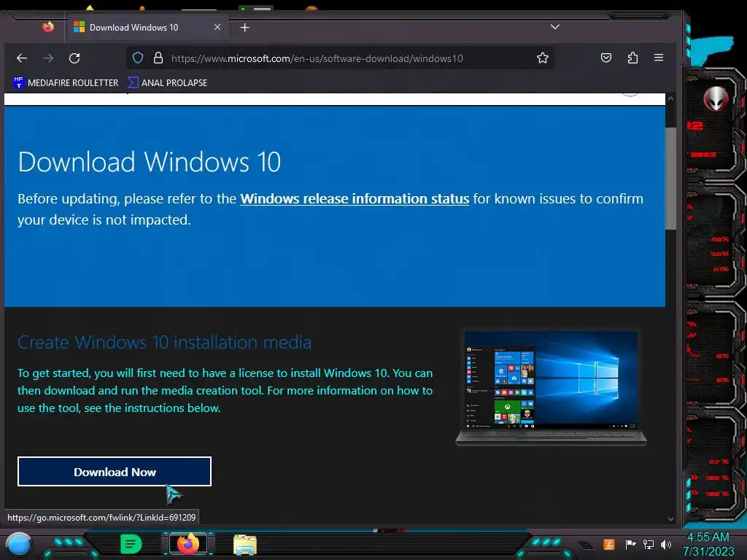This screenshot has height=560, width=747.
Task: Click the Firefox View icon in tab bar
Action: click(x=48, y=27)
